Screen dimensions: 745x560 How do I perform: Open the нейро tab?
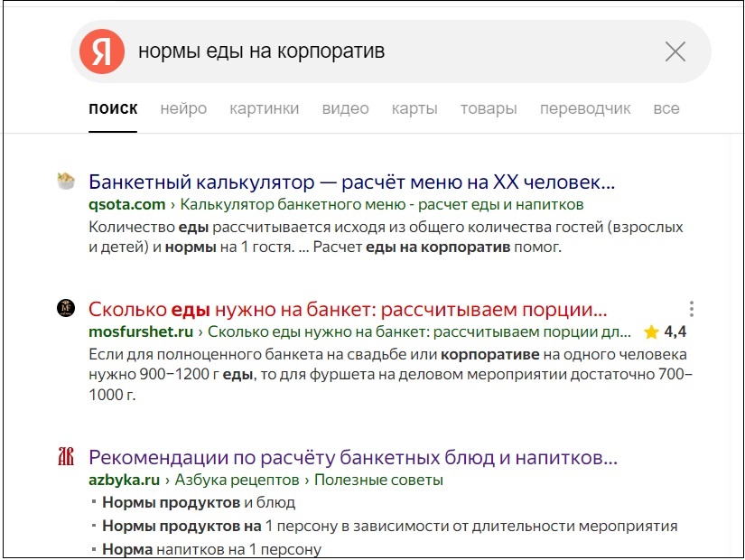point(184,107)
